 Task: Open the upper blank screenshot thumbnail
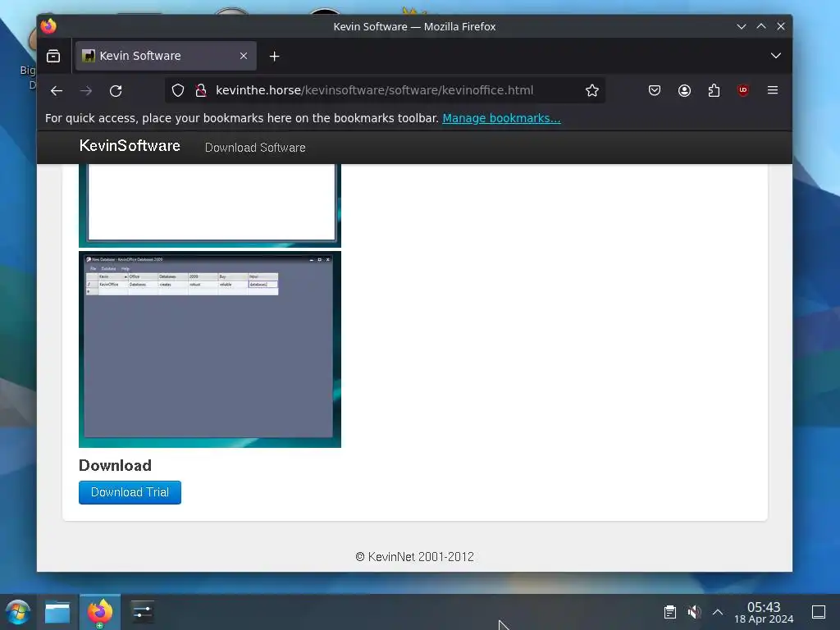[x=210, y=206]
